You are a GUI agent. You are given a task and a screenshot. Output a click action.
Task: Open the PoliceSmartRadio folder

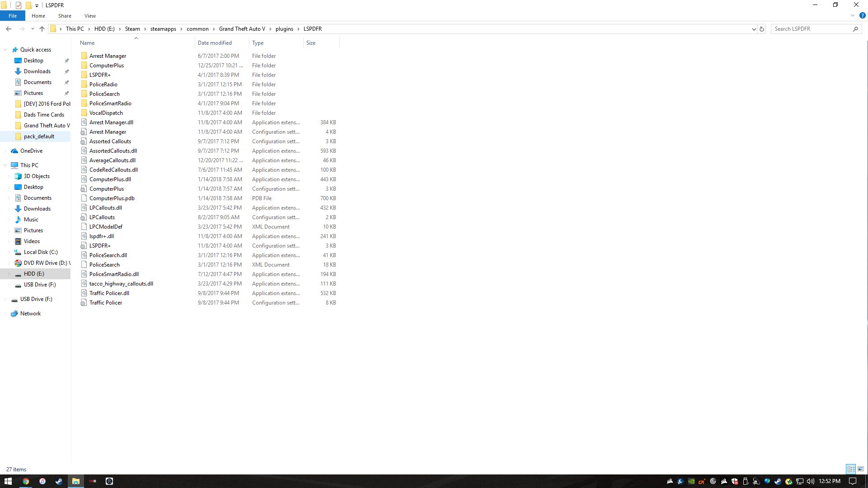(x=110, y=103)
